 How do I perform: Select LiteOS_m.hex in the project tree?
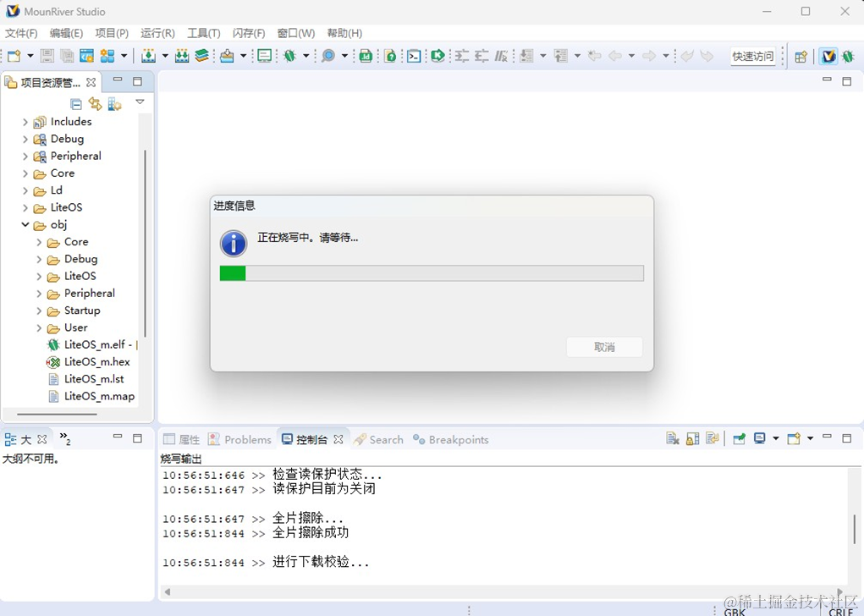coord(96,361)
